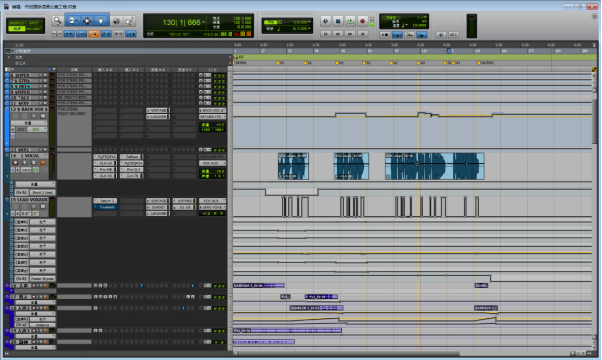Select the SPOT edit mode

pos(34,23)
